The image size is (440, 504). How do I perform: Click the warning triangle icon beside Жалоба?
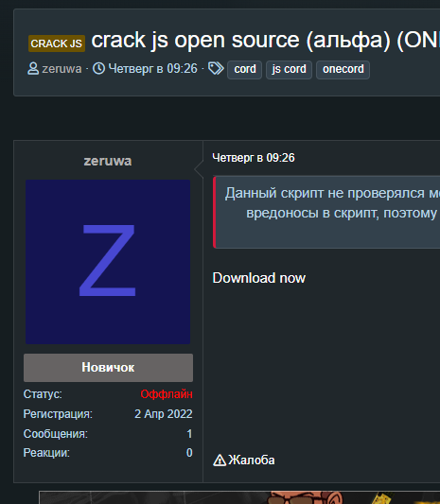tap(220, 461)
